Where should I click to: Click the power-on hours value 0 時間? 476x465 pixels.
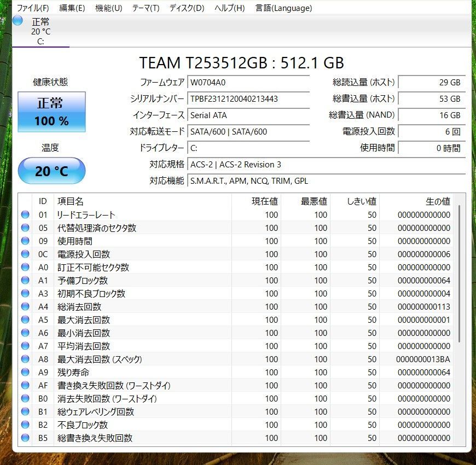point(432,148)
